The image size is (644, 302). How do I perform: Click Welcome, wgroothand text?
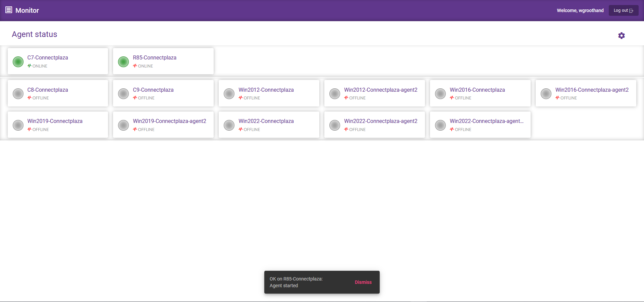pos(580,10)
